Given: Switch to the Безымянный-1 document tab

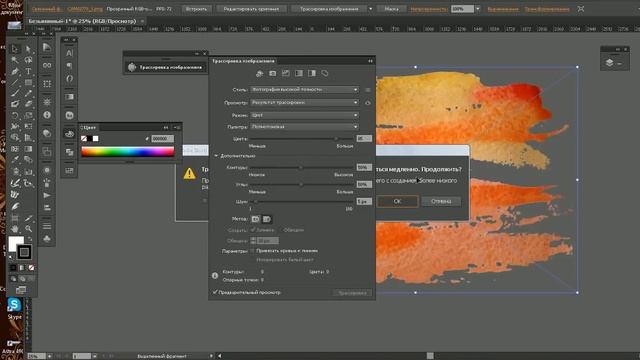Looking at the screenshot, I should pyautogui.click(x=82, y=21).
